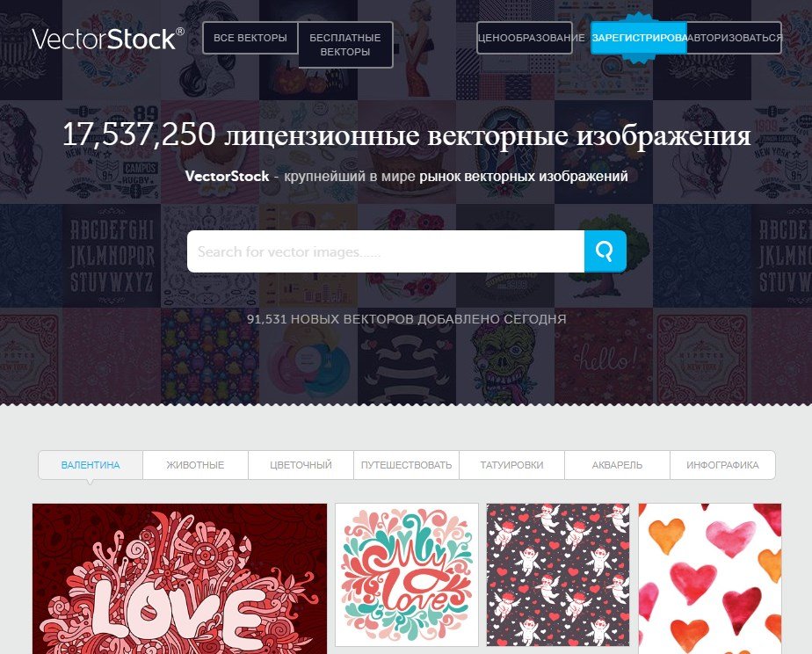Viewport: 812px width, 654px height.
Task: Click the blue magnifier search icon
Action: pos(605,251)
